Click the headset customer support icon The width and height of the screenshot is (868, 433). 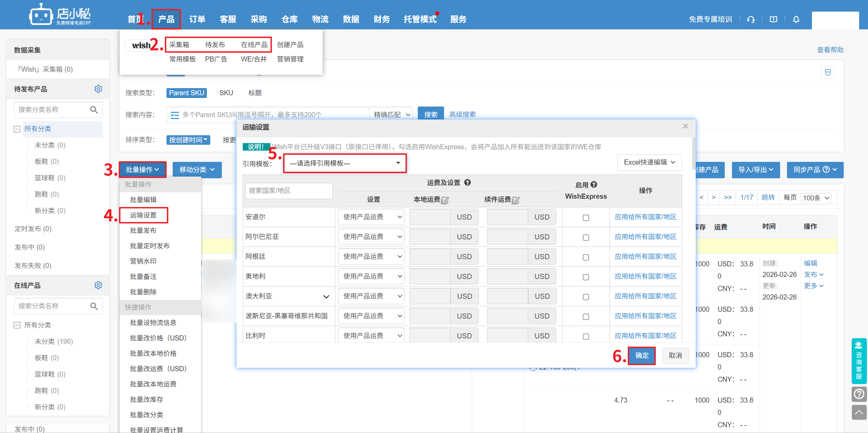pyautogui.click(x=751, y=19)
